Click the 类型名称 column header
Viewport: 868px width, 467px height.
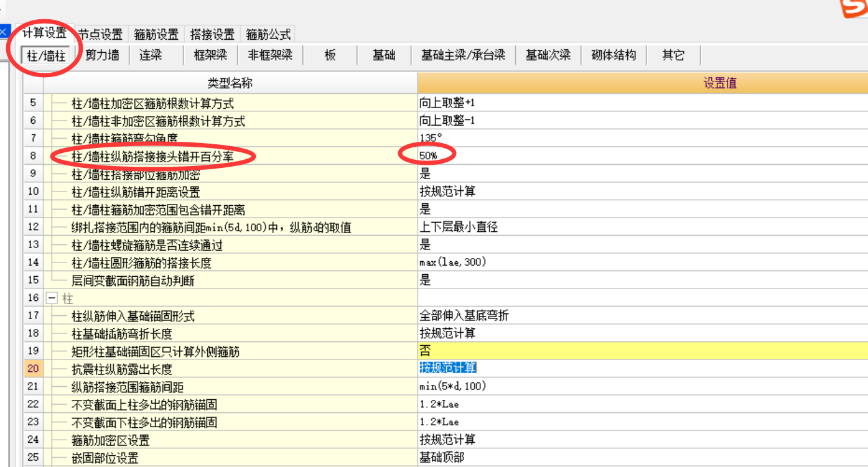click(230, 83)
